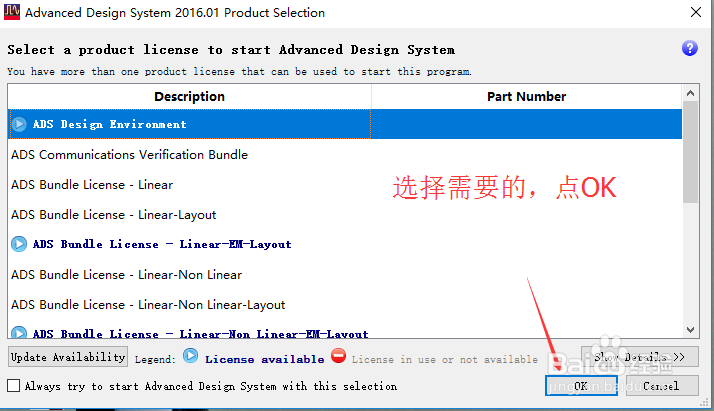
Task: Click the License available legend icon
Action: coord(190,355)
